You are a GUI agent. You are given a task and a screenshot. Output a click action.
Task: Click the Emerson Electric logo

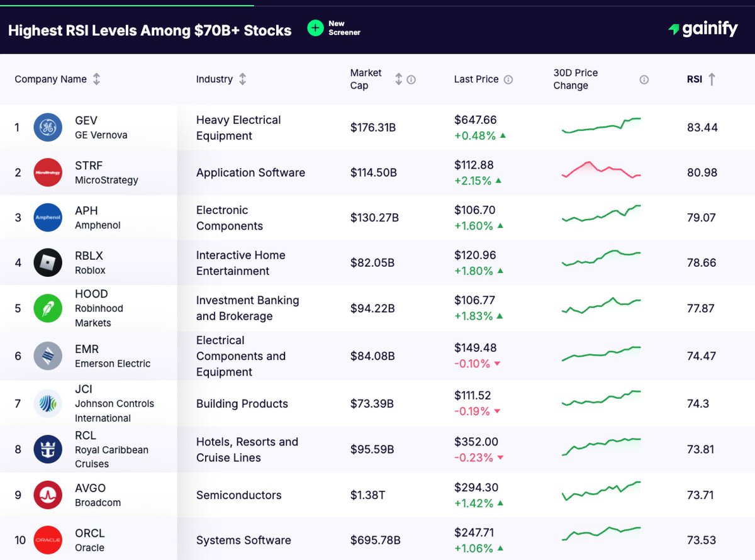tap(48, 356)
